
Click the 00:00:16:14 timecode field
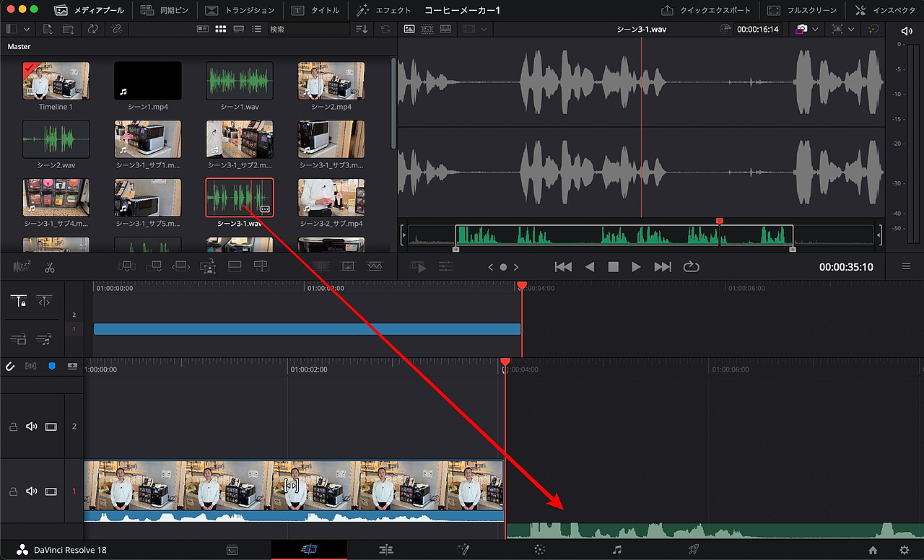coord(758,29)
